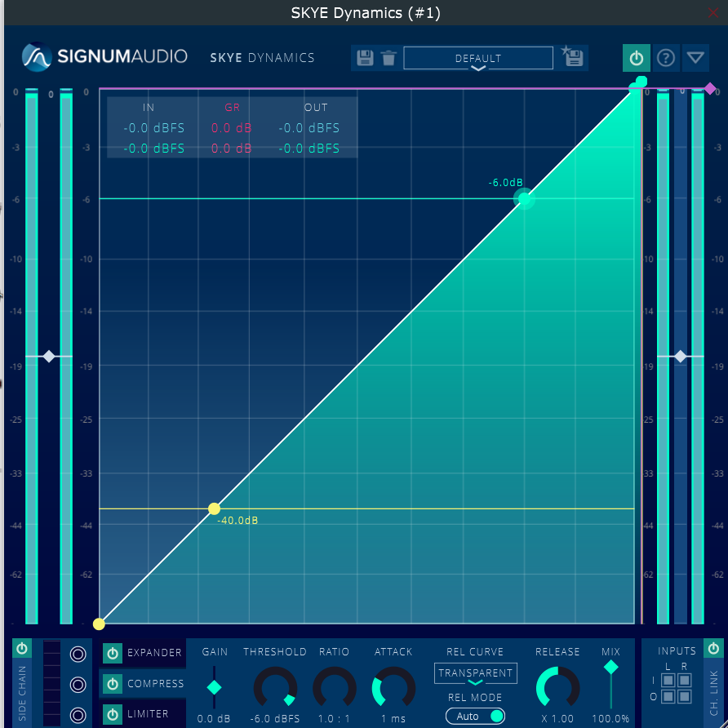Delete the preset using the trash icon
This screenshot has width=728, height=728.
tap(388, 58)
